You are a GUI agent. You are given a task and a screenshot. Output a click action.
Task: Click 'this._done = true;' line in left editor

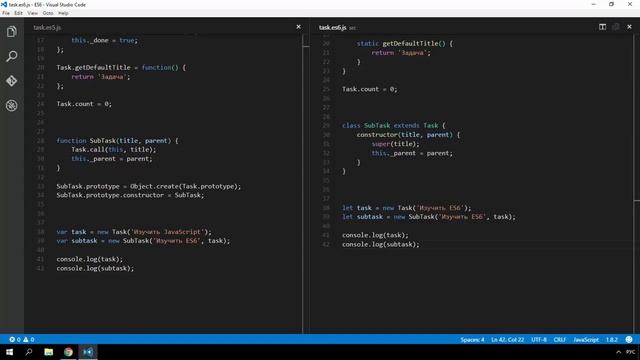(x=105, y=40)
